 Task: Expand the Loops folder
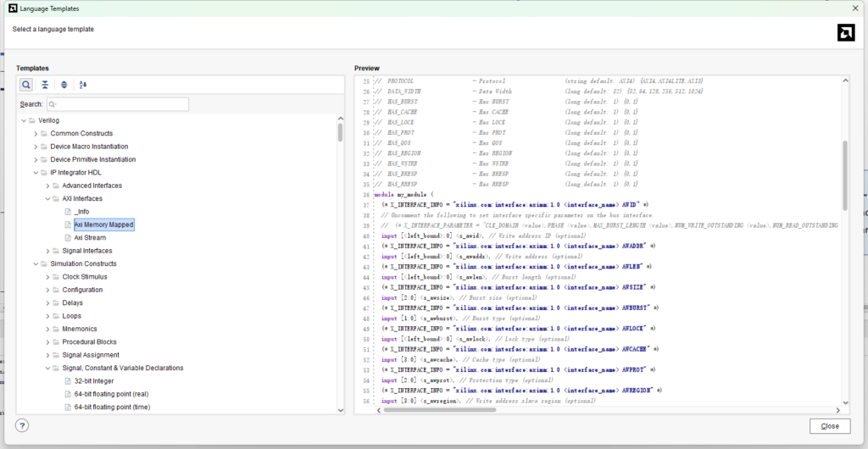(x=47, y=316)
